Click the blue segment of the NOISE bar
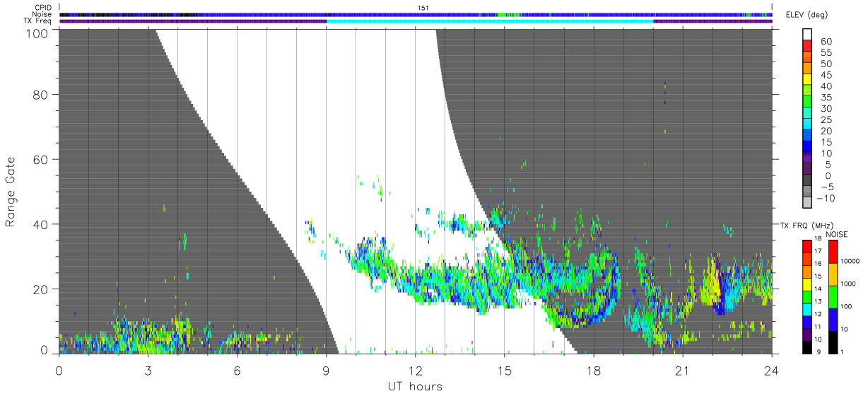Screen dimensions: 868x401 832,320
